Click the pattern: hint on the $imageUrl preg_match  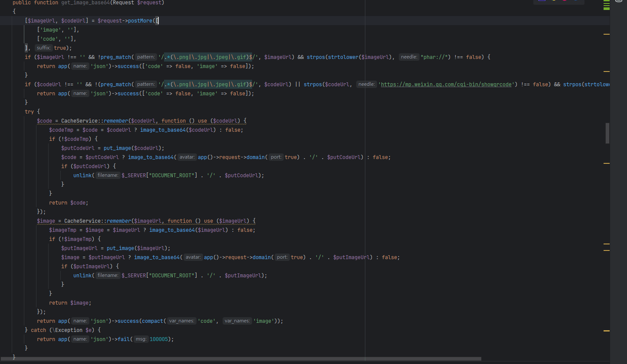(146, 57)
